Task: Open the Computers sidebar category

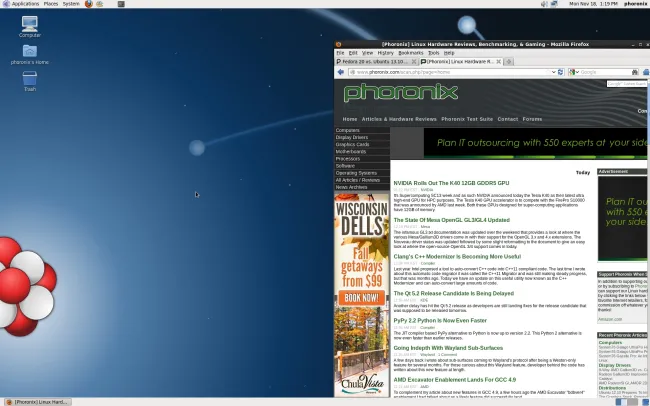Action: (x=362, y=130)
